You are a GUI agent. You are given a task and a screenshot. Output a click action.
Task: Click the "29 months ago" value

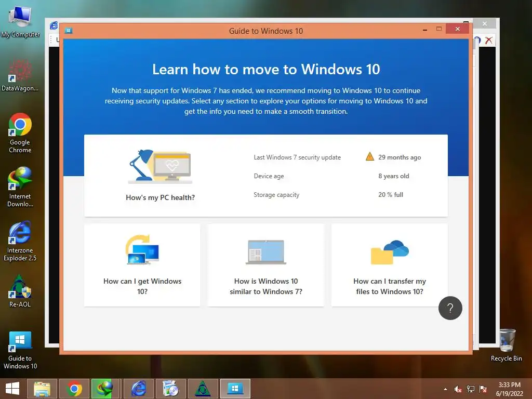(400, 157)
